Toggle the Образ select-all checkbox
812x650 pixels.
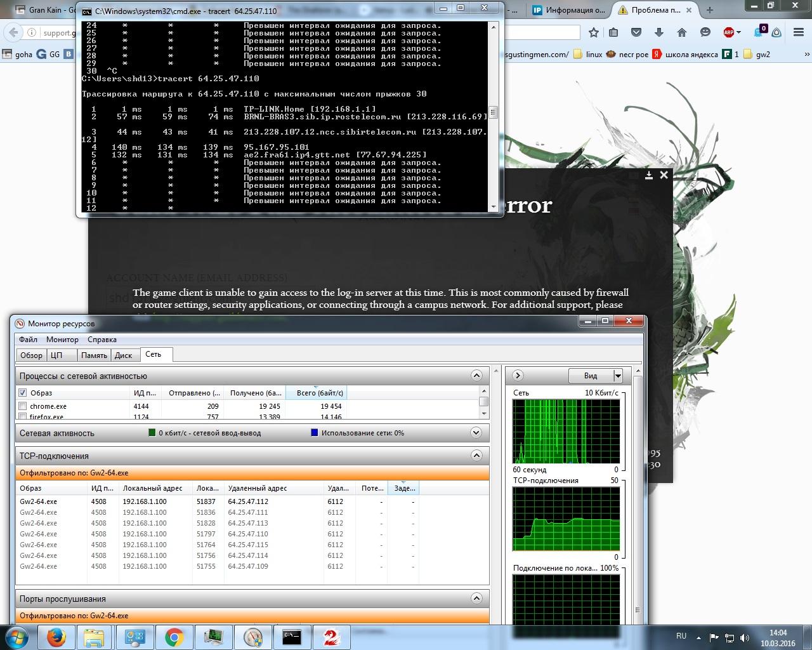(23, 393)
